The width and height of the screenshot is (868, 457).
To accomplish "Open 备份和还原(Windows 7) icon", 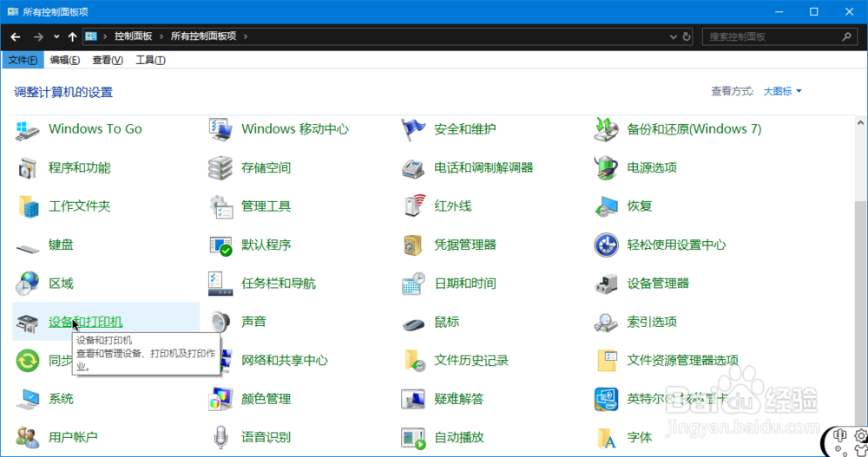I will click(606, 129).
